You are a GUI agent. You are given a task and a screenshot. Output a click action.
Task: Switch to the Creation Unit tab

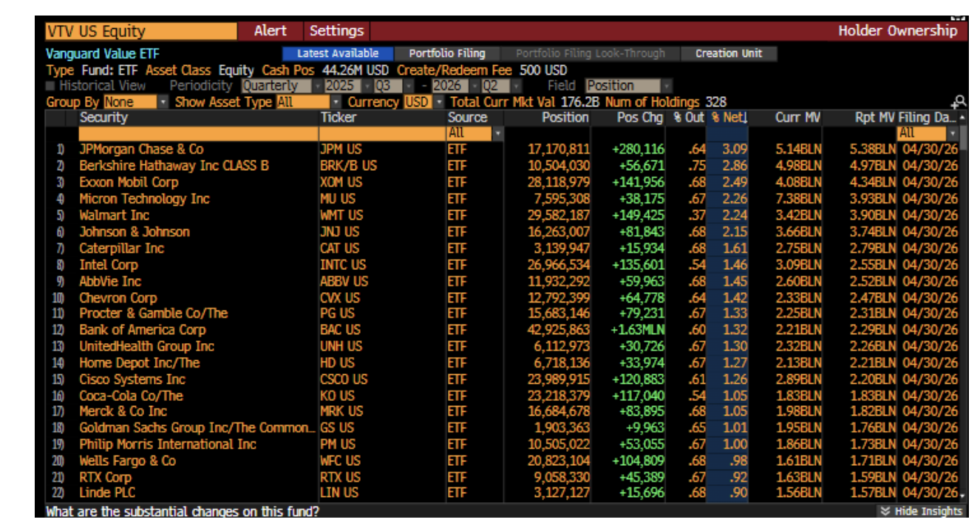click(x=728, y=53)
